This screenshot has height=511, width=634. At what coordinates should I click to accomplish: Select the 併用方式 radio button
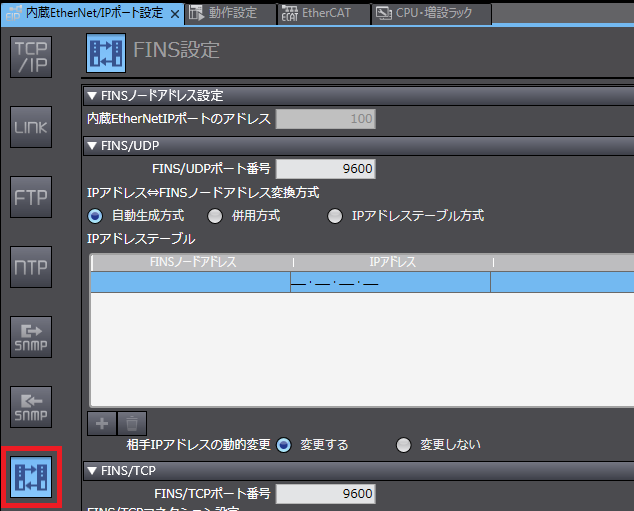pyautogui.click(x=215, y=215)
